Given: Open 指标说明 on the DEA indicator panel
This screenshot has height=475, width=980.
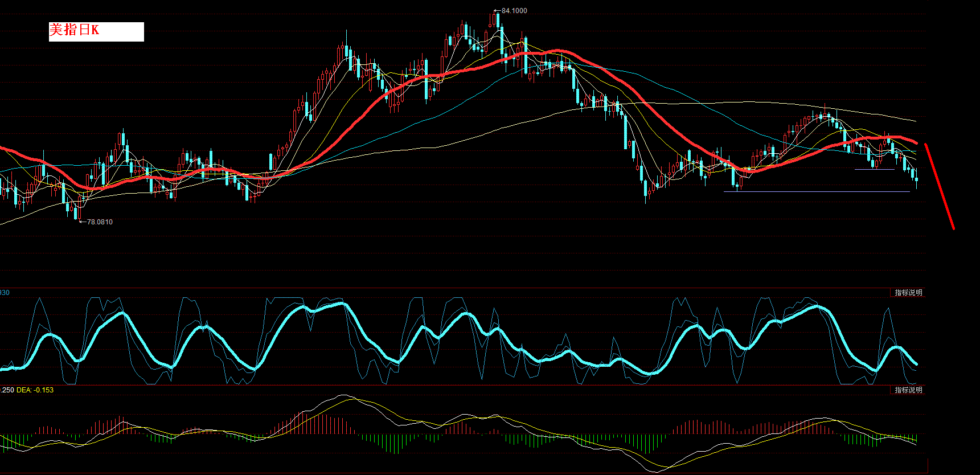Looking at the screenshot, I should coord(908,390).
